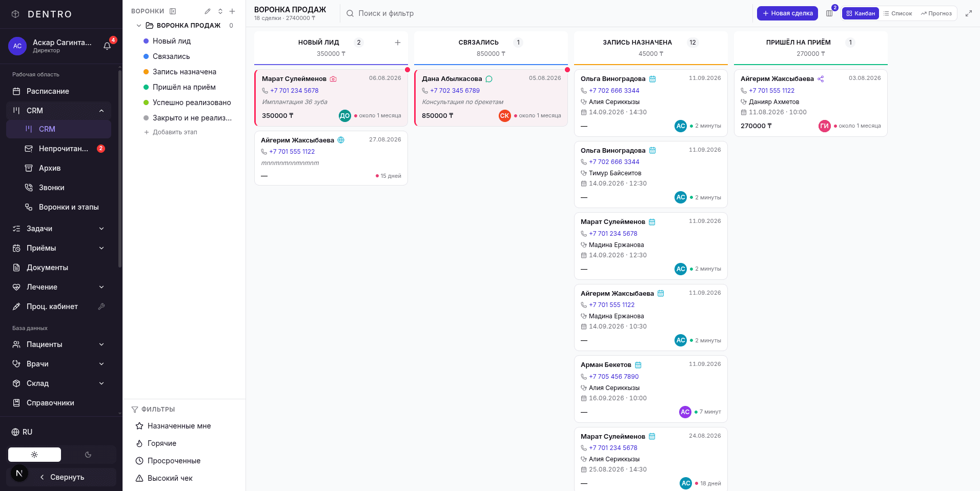This screenshot has height=491, width=980.
Task: Collapse ВОРОНКА ПРОДАЖ tree
Action: 139,26
